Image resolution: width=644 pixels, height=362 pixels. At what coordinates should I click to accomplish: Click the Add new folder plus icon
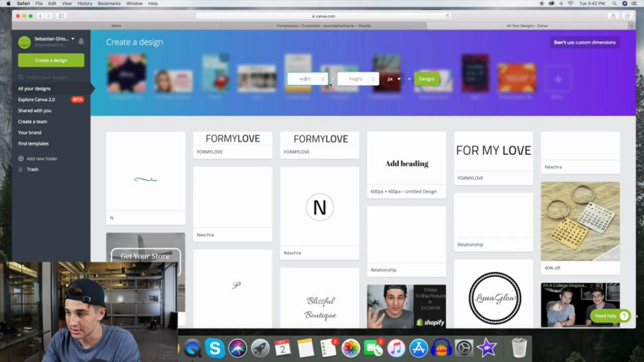21,158
